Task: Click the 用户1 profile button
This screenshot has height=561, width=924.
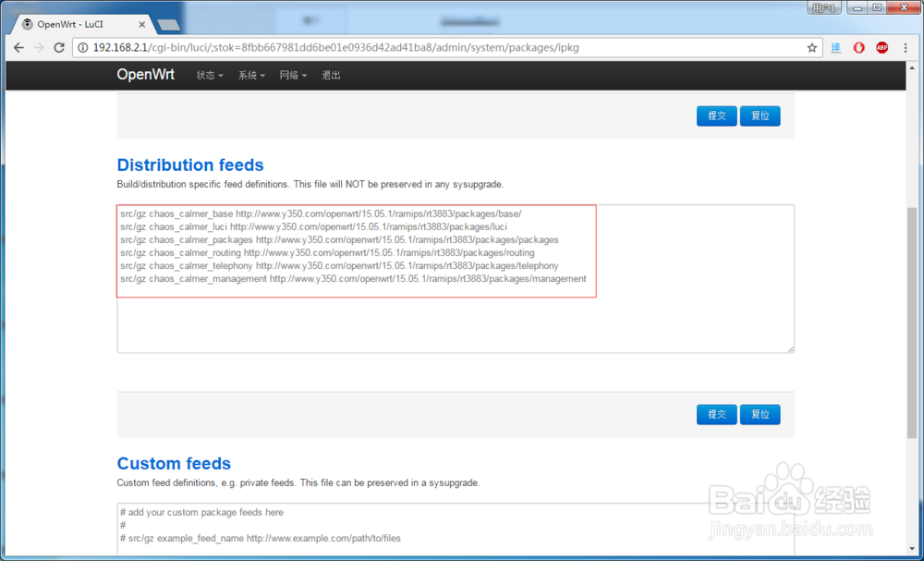Action: point(824,7)
